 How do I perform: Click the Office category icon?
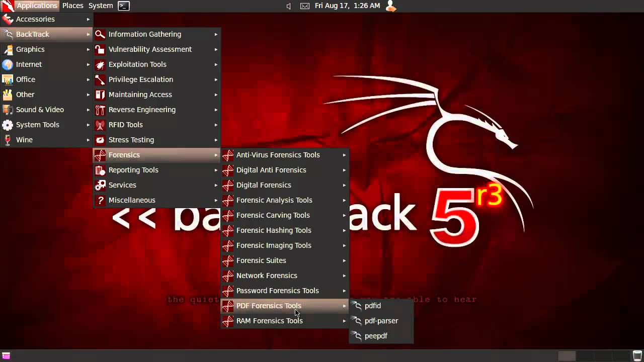8,79
